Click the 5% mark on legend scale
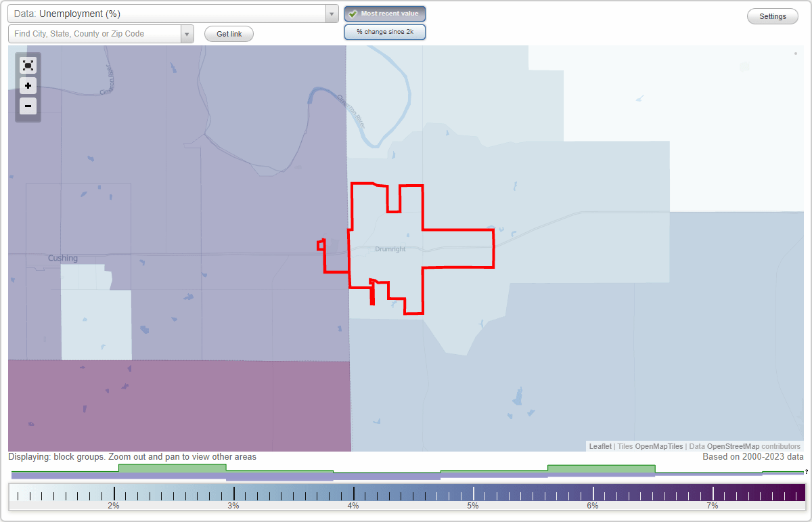 473,506
